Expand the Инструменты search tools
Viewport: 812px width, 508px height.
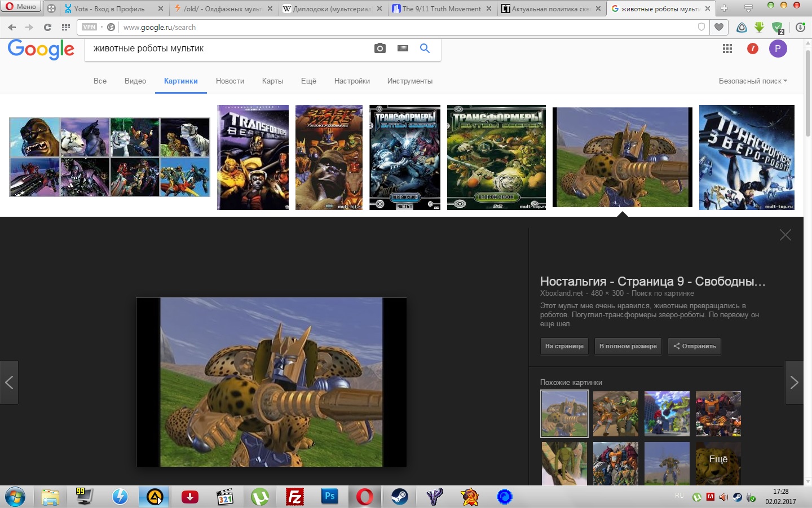pos(410,81)
